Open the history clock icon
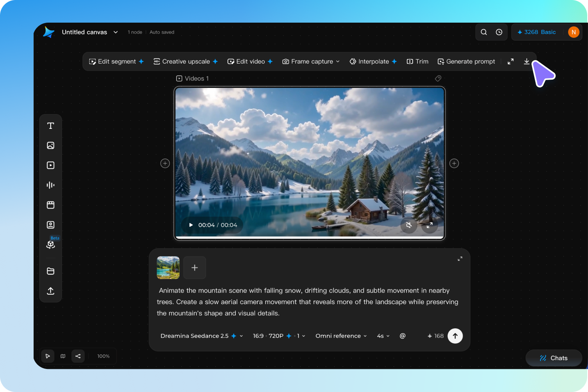Image resolution: width=588 pixels, height=392 pixels. coord(499,32)
